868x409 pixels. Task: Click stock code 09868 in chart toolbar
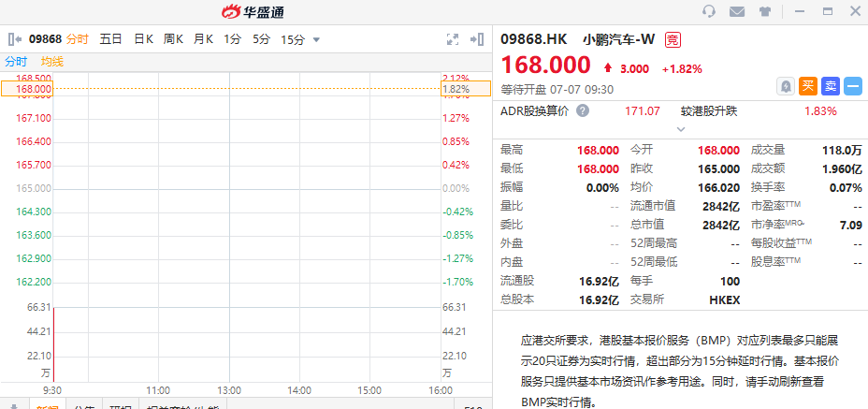[x=46, y=39]
